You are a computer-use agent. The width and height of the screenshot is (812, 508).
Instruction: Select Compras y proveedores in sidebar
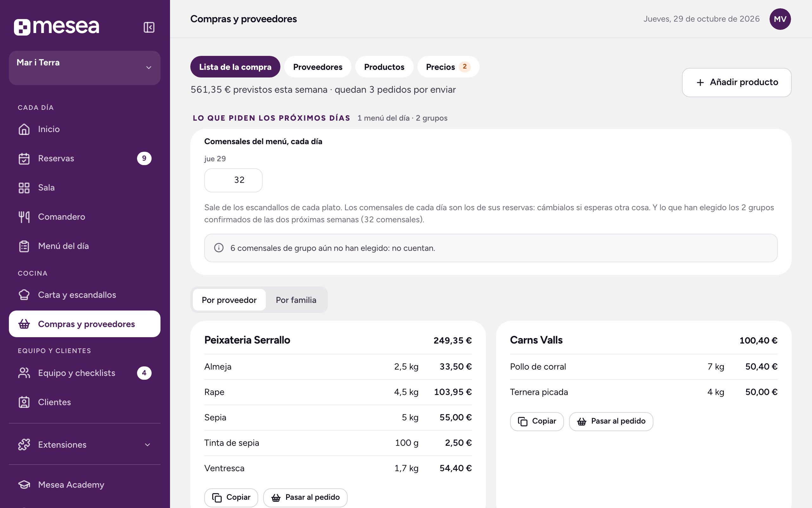[x=85, y=324]
